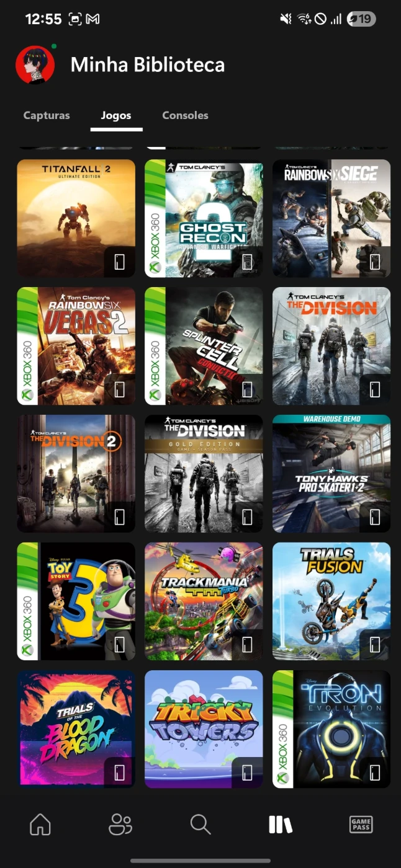This screenshot has width=401, height=868.
Task: Open Ghost Recon Advanced Warfighter 2 tile
Action: (204, 218)
